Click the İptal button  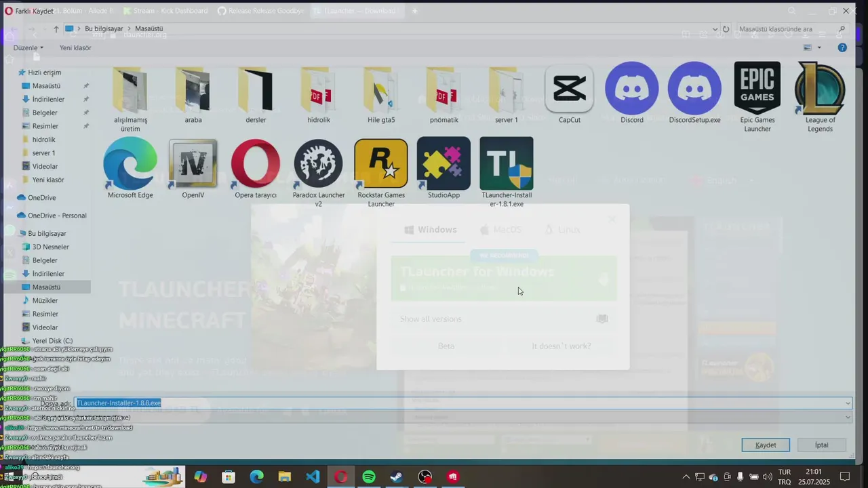(x=822, y=445)
